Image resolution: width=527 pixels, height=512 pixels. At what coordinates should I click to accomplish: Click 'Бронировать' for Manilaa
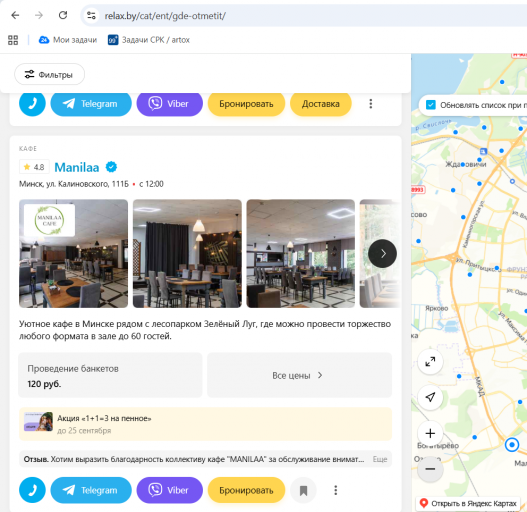(246, 490)
